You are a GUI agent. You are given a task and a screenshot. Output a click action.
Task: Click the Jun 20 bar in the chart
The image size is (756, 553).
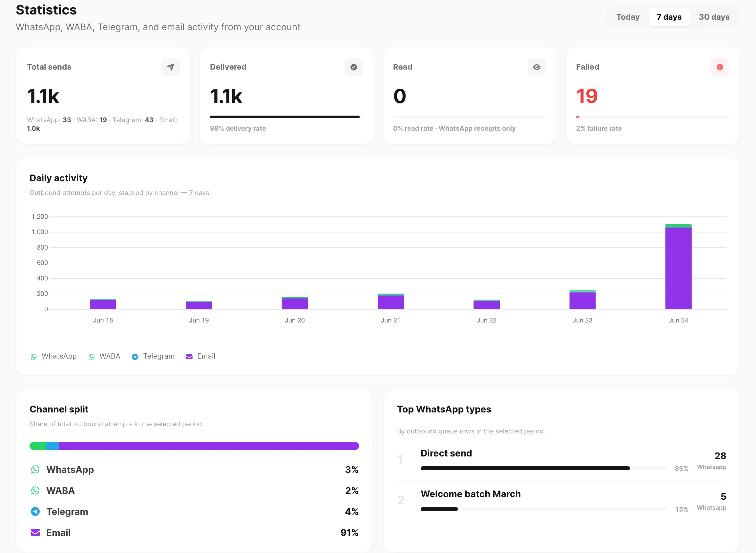click(x=295, y=303)
